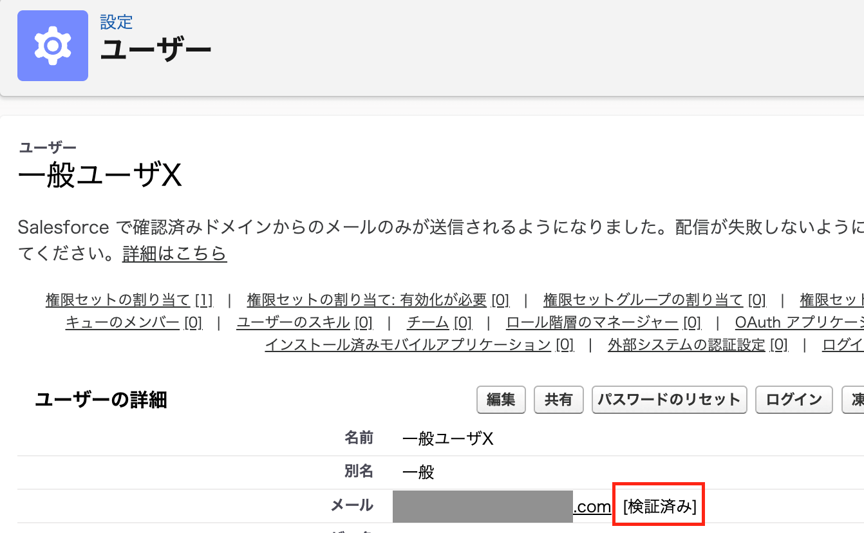This screenshot has height=533, width=864.
Task: Click the 別名 field label
Action: coord(359,471)
